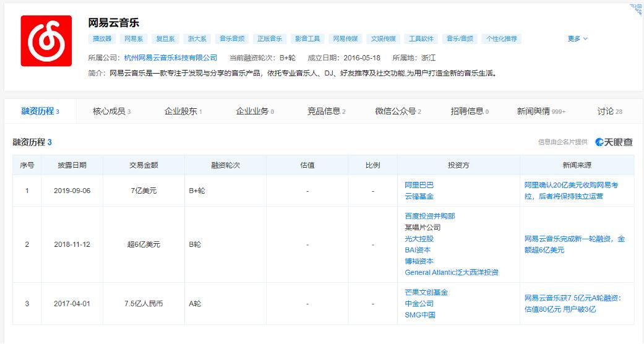This screenshot has width=644, height=344.
Task: Click the corner icon at top right
Action: pyautogui.click(x=635, y=8)
